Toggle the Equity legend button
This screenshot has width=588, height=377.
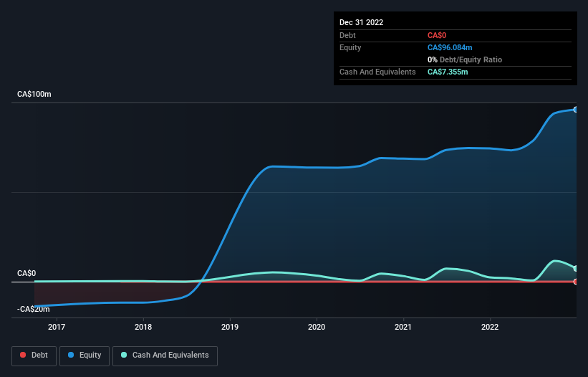click(85, 355)
